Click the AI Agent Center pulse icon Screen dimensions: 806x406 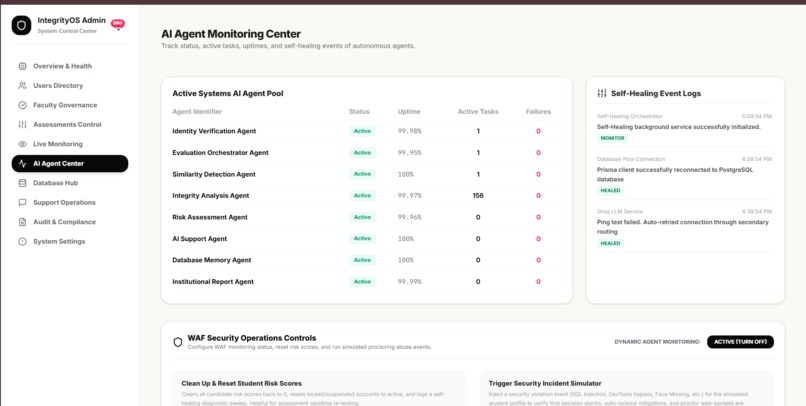(22, 164)
